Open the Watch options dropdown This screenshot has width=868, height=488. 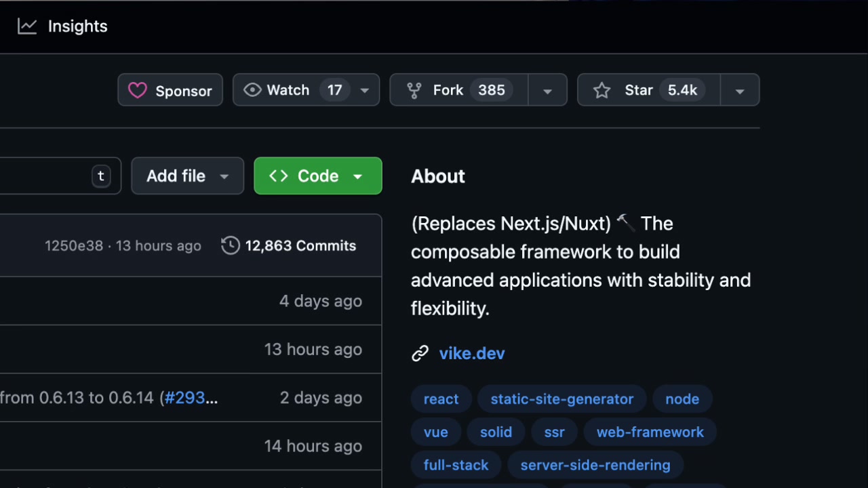[364, 89]
